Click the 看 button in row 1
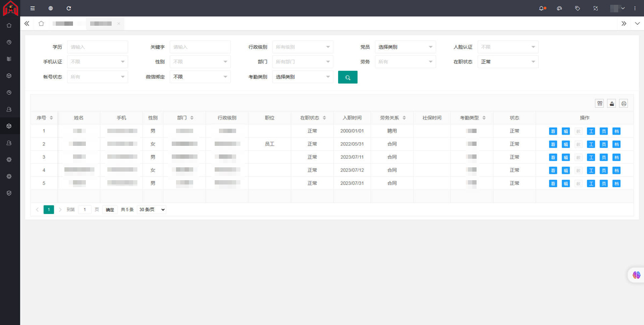Image resolution: width=644 pixels, height=325 pixels. (553, 131)
